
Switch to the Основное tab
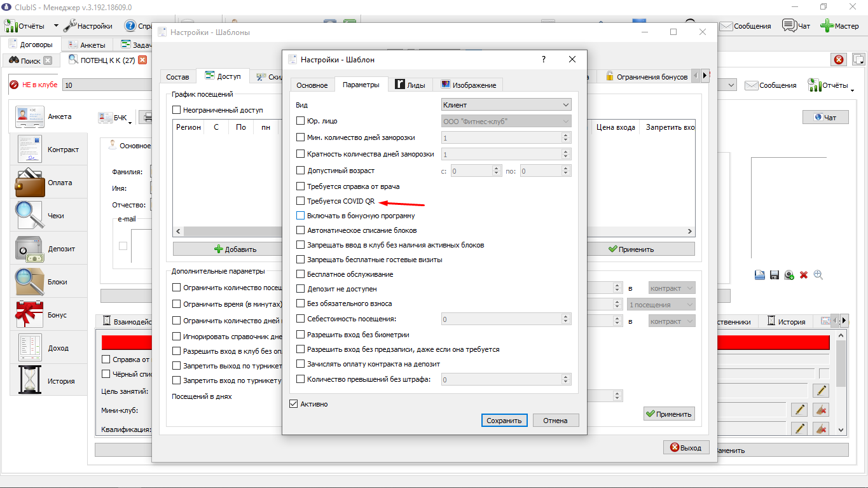pos(312,85)
